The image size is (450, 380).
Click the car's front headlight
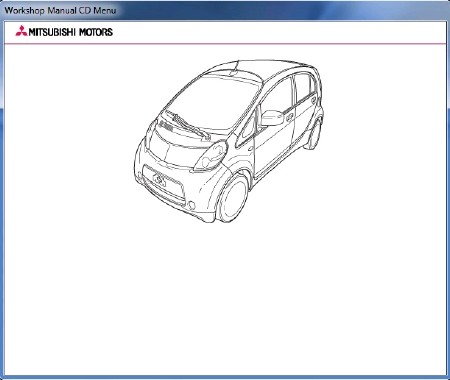point(211,155)
